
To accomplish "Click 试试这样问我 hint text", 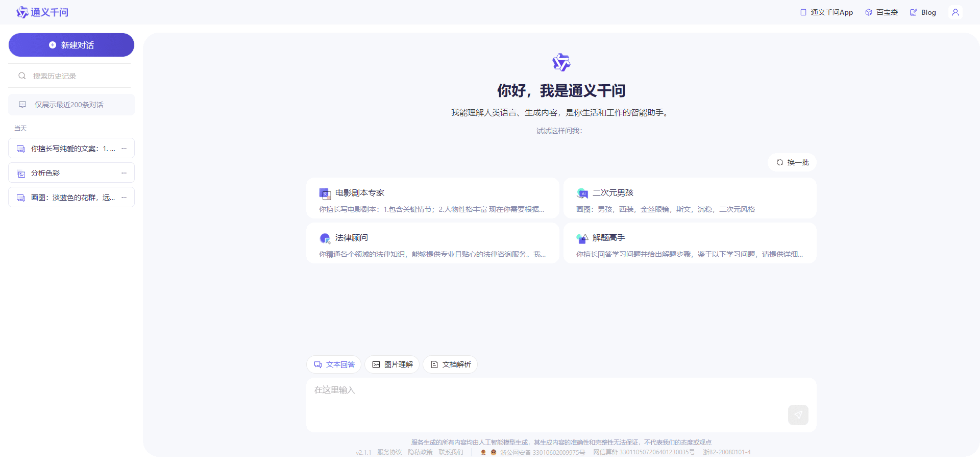I will pyautogui.click(x=559, y=131).
